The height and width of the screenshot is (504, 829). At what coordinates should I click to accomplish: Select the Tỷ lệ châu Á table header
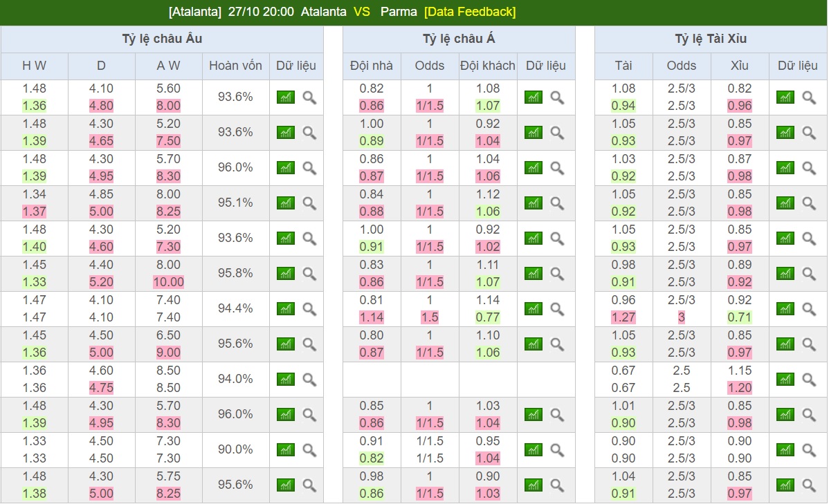click(459, 39)
